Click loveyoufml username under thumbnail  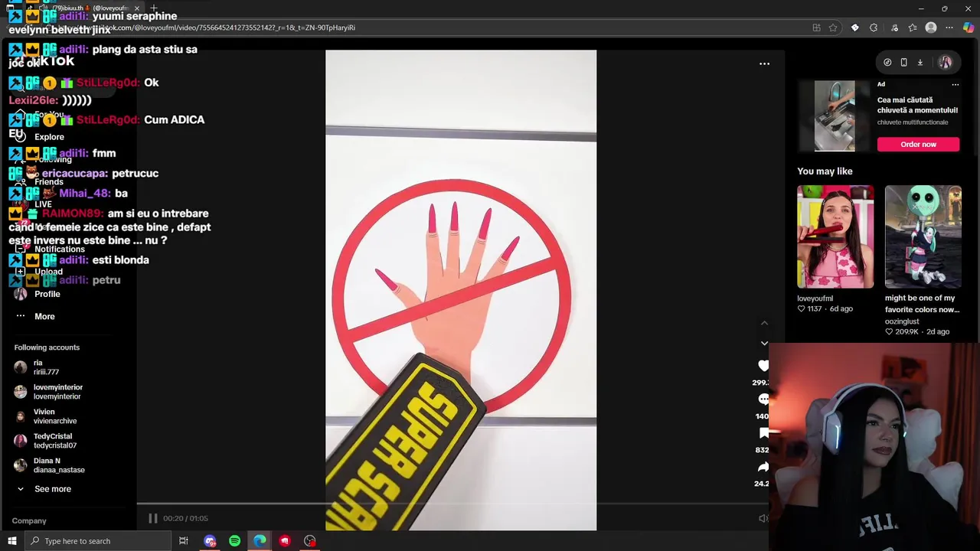coord(815,298)
